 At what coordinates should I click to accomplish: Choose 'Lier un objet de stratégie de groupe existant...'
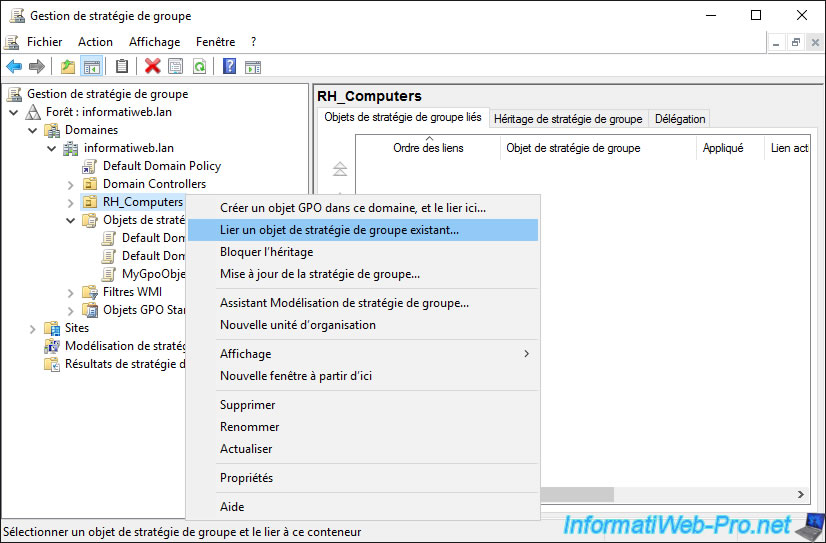(339, 230)
